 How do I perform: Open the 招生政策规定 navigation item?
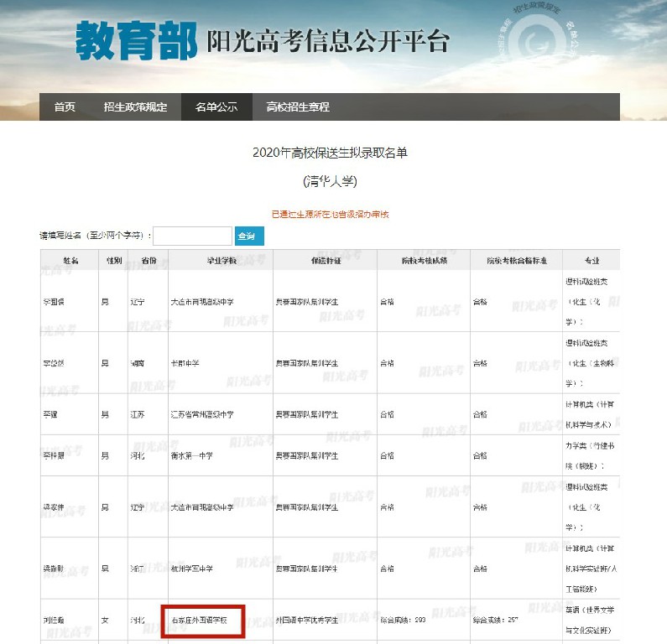click(135, 106)
